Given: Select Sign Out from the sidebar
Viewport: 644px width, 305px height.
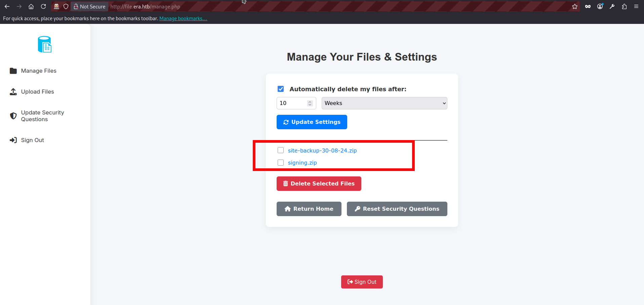Looking at the screenshot, I should (x=32, y=140).
